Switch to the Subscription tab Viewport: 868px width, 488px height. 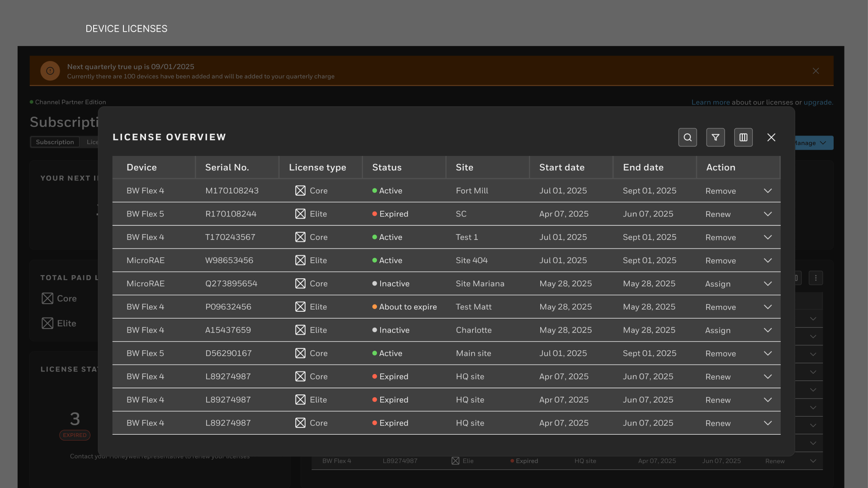click(55, 142)
